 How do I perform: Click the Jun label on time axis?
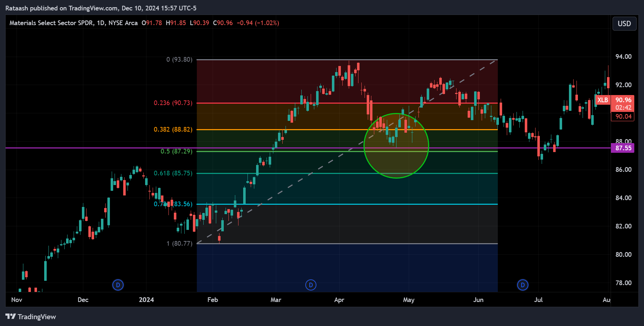(478, 300)
